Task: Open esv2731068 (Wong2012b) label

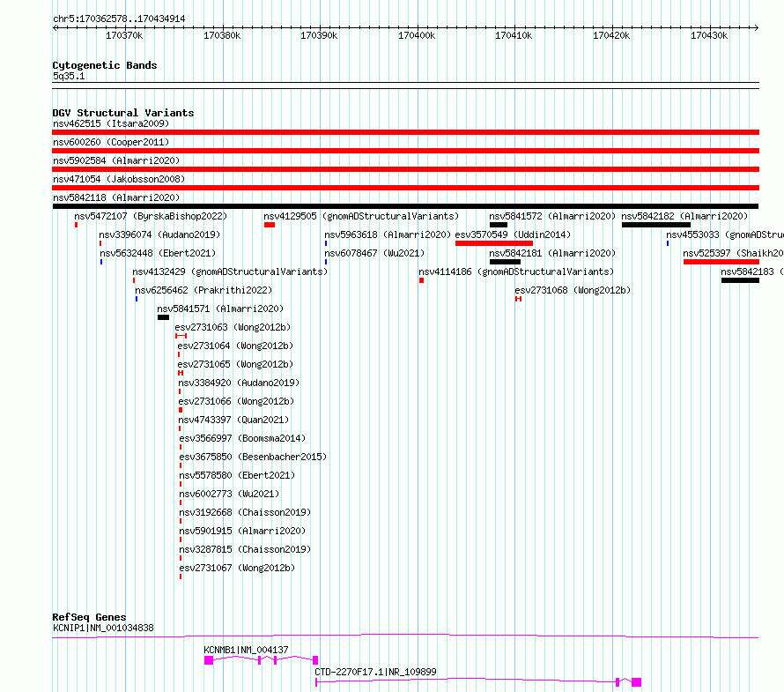Action: coord(573,290)
